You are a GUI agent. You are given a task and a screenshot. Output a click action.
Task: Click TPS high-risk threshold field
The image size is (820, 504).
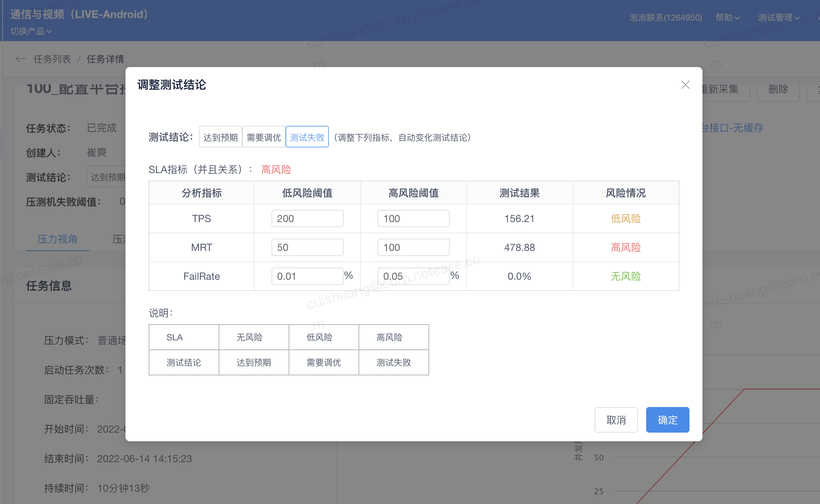pyautogui.click(x=413, y=218)
